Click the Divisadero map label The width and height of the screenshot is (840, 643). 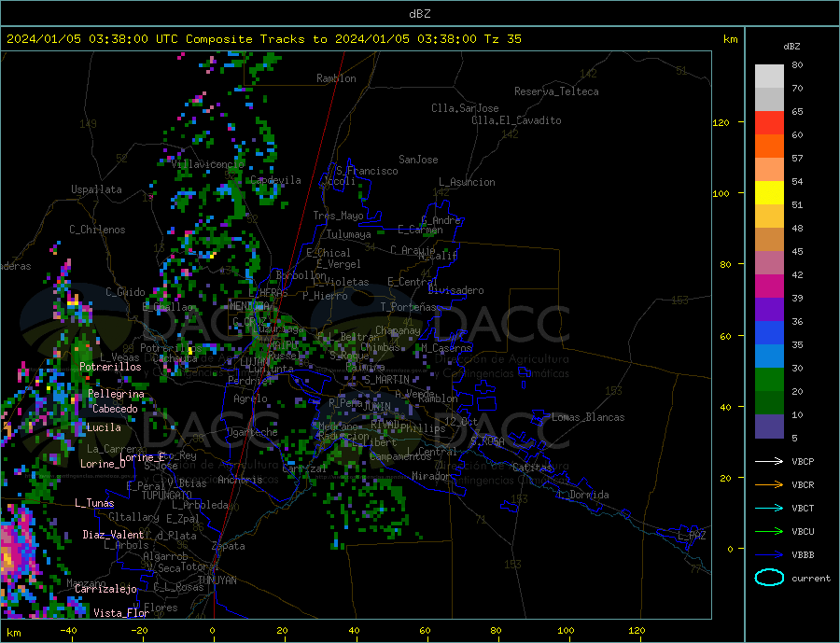tap(455, 290)
